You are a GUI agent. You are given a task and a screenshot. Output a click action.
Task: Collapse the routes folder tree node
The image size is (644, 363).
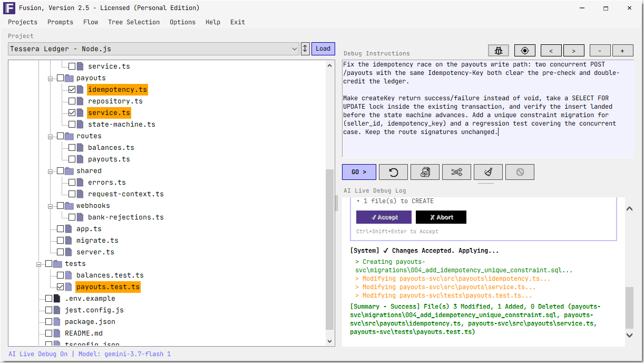(x=52, y=136)
